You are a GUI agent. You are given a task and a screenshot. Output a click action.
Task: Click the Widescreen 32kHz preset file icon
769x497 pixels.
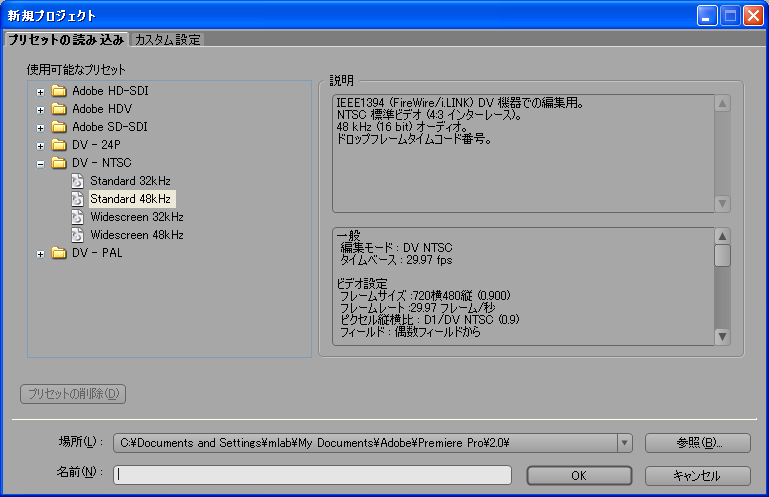[77, 217]
